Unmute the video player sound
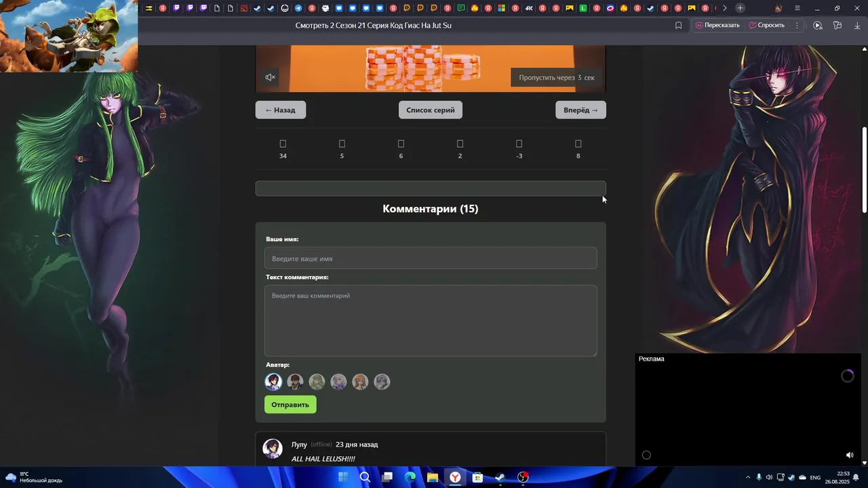 click(270, 77)
